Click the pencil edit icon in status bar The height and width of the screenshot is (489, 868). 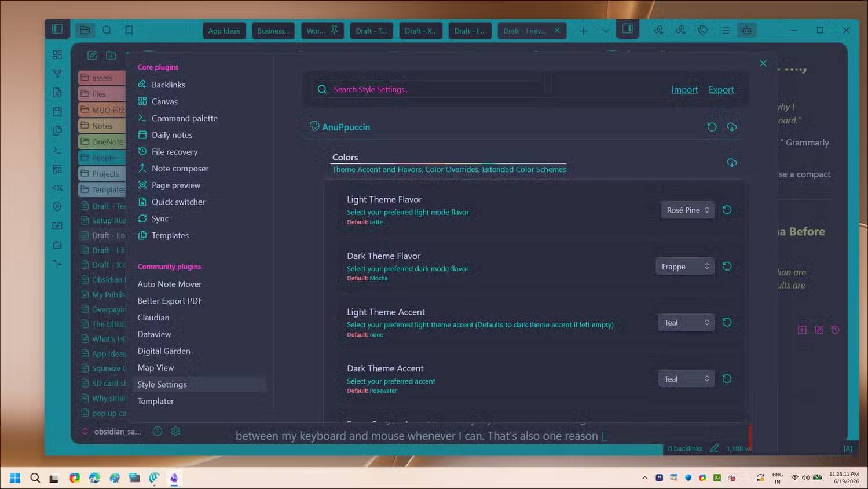(715, 448)
